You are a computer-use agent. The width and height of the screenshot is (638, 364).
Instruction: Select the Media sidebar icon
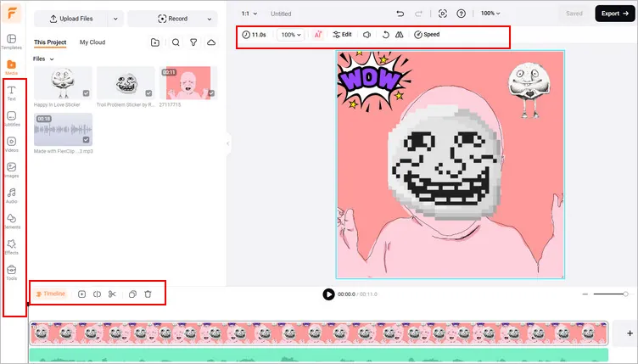pyautogui.click(x=11, y=67)
